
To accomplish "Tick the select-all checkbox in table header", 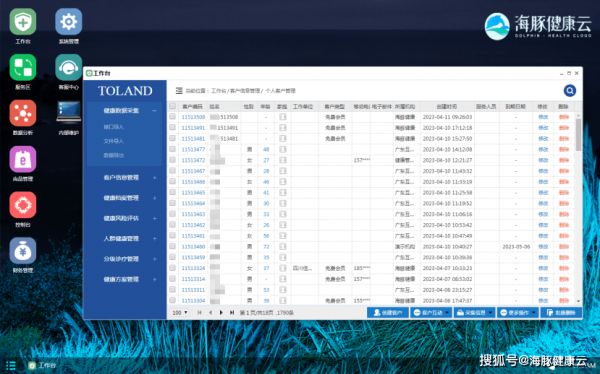I will (172, 106).
